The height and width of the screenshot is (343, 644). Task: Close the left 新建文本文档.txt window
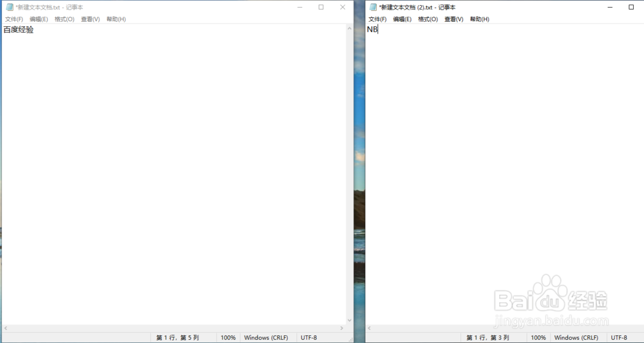pyautogui.click(x=343, y=7)
